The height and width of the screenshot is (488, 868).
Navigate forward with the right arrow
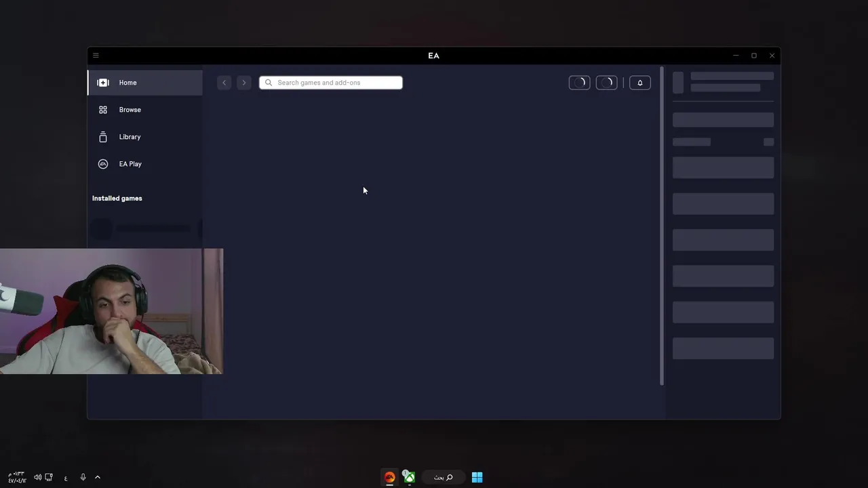coord(244,83)
